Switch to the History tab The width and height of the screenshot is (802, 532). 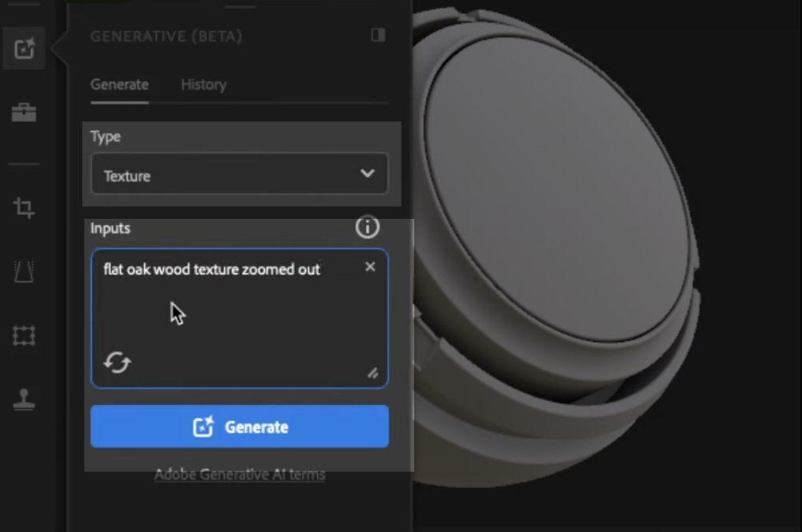click(x=203, y=85)
